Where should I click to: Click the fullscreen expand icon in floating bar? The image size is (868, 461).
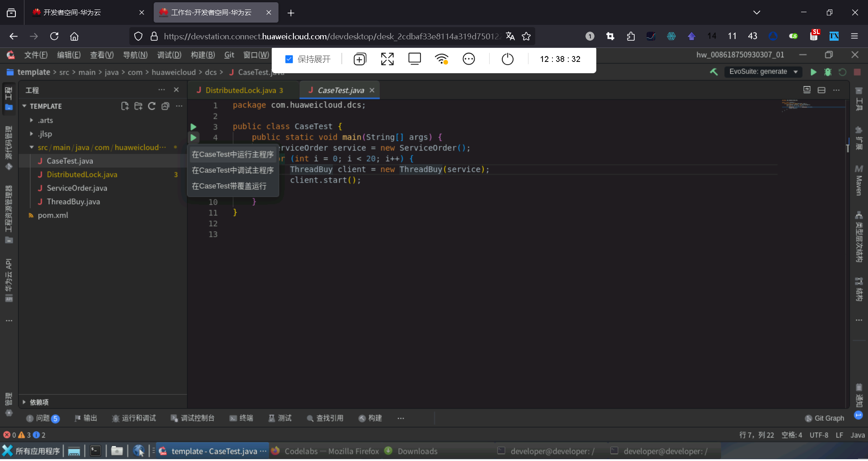[387, 59]
